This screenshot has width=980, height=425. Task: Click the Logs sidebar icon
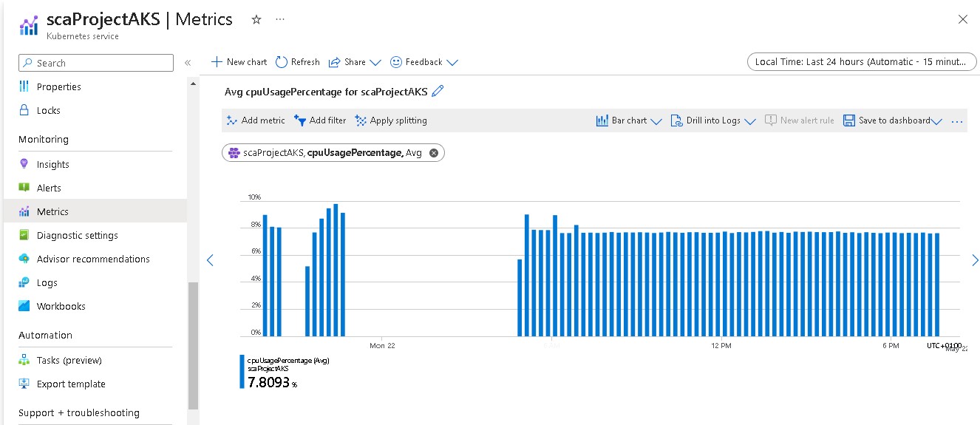(x=24, y=282)
